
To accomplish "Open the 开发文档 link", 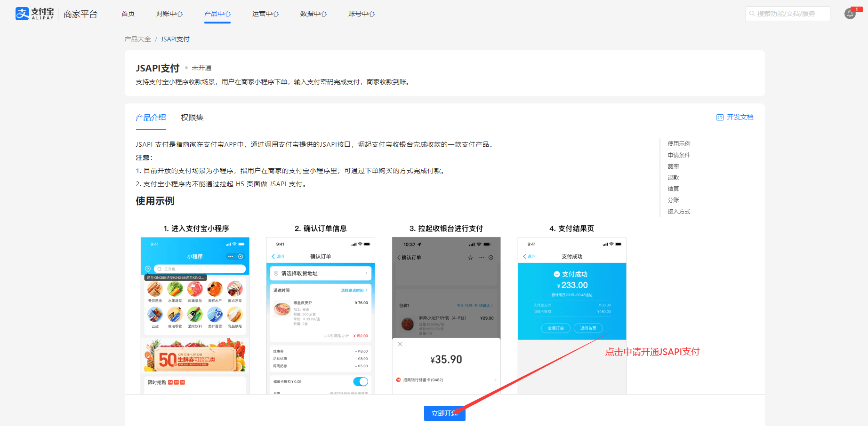I will coord(739,118).
